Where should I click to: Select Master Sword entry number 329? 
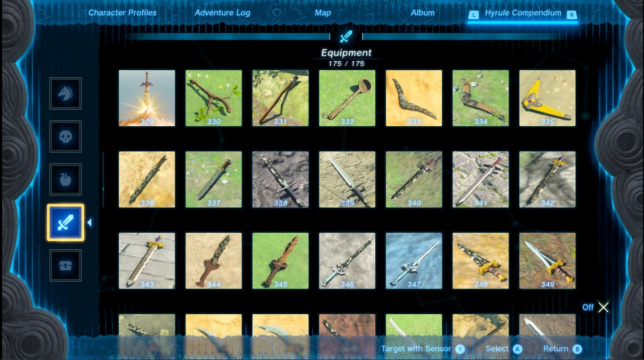147,98
